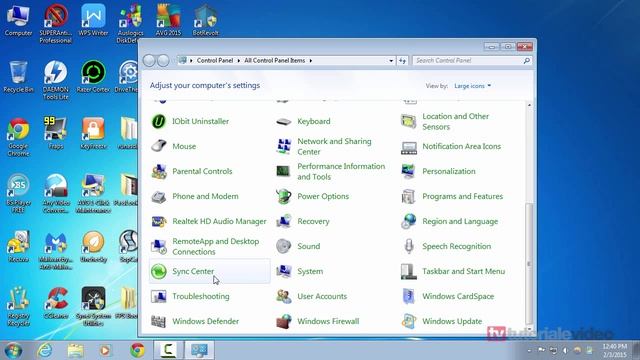Click the scrollbar up arrow

[x=529, y=105]
